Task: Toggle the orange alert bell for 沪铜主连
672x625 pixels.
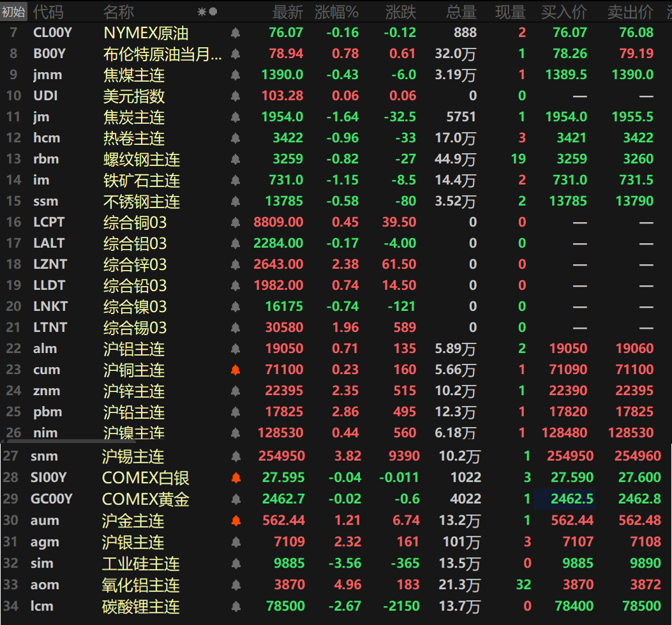Action: (x=235, y=370)
